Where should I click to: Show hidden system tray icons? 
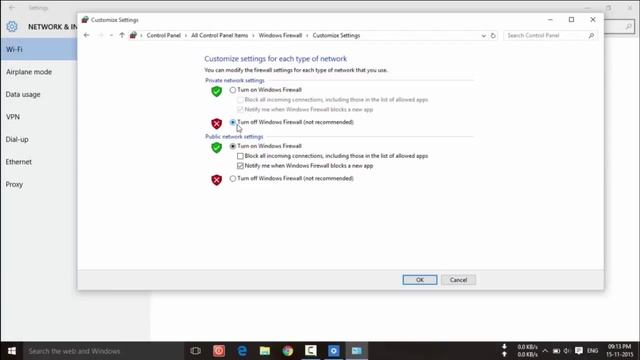545,351
